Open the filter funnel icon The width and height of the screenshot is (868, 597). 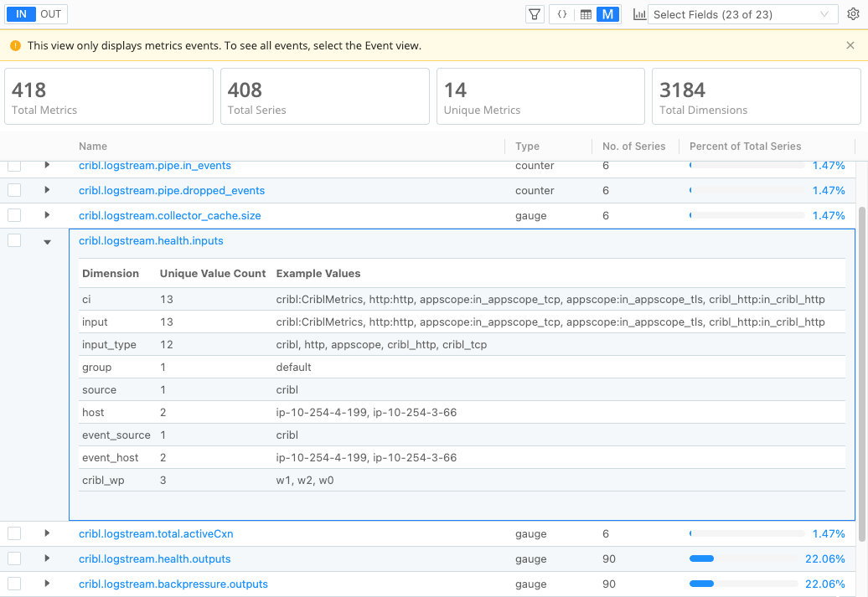(x=535, y=14)
